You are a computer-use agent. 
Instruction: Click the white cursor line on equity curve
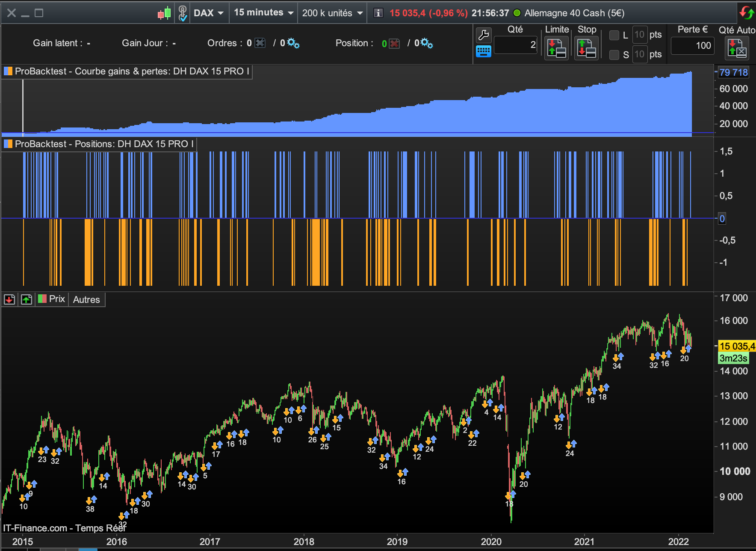[x=23, y=107]
